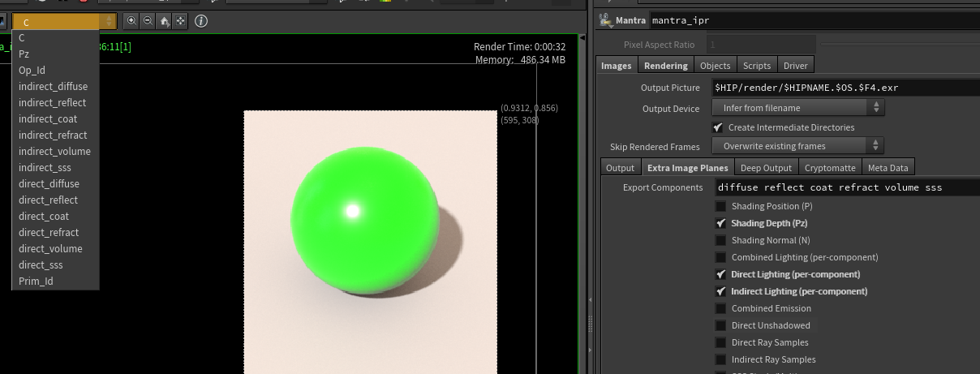Screen dimensions: 980x374
Task: Open the Rendering tab
Action: point(665,66)
